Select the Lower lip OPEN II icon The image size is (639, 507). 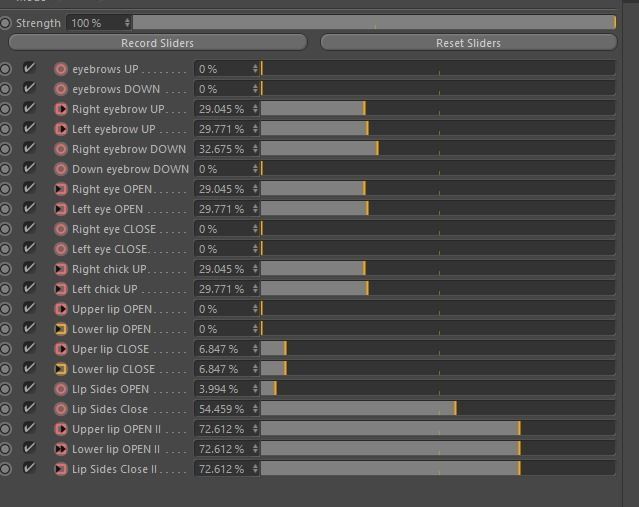click(x=61, y=449)
